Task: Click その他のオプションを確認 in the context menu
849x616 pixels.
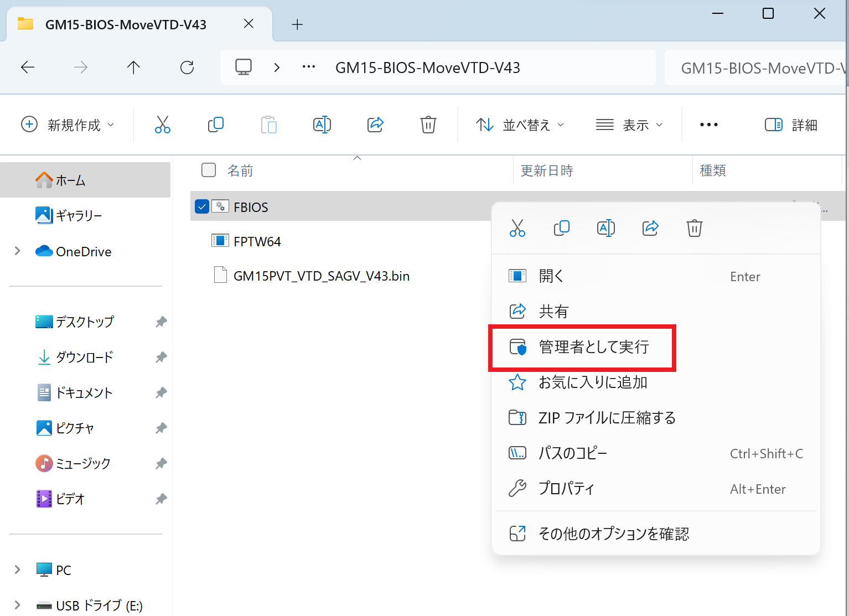Action: pyautogui.click(x=614, y=533)
